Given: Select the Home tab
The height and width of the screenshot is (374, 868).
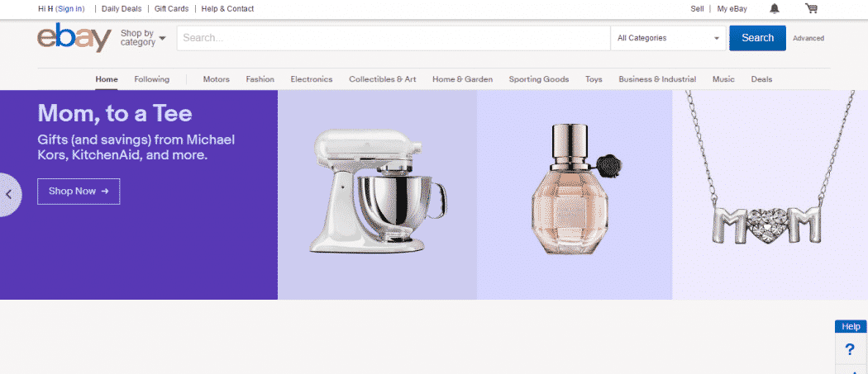Looking at the screenshot, I should [107, 79].
